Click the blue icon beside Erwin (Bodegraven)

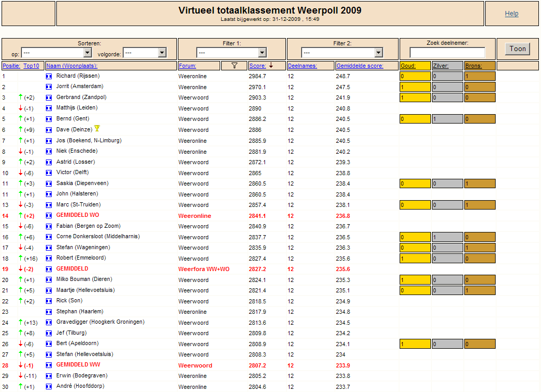49,376
